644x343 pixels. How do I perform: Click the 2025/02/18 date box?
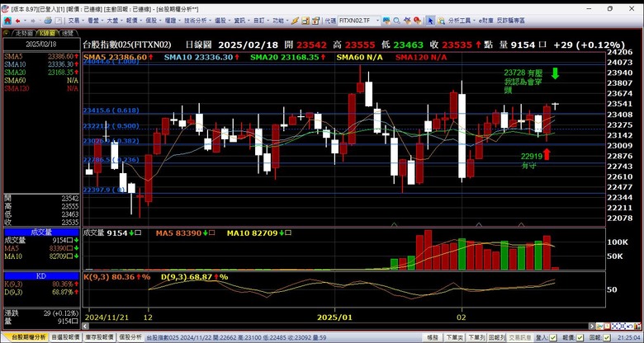[42, 44]
